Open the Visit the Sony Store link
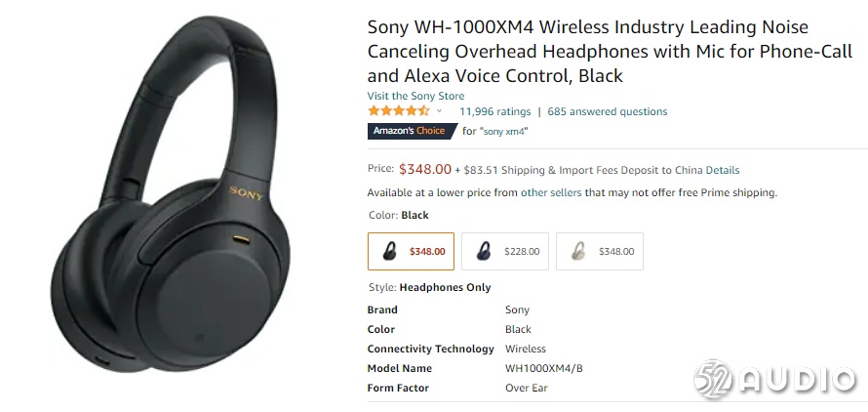This screenshot has width=868, height=412. click(415, 96)
